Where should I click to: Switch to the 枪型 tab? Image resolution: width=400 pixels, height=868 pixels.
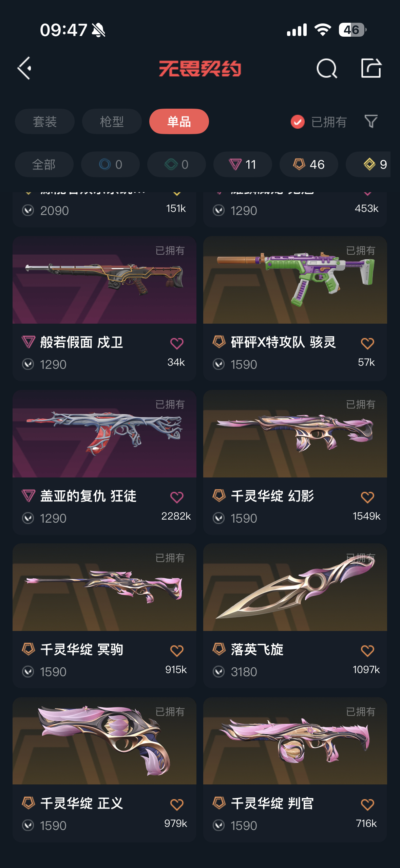click(x=112, y=121)
